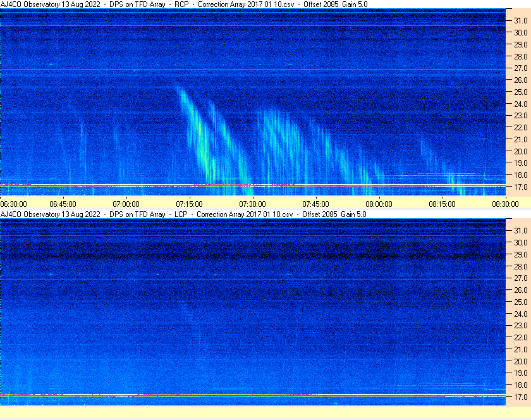The width and height of the screenshot is (531, 420).
Task: Click inside the LCP spectrogram plot
Action: [x=253, y=312]
